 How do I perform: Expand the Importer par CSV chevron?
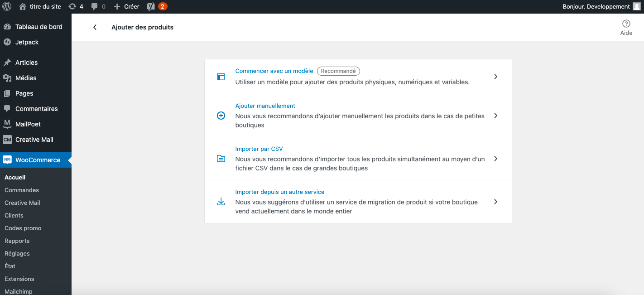tap(496, 159)
